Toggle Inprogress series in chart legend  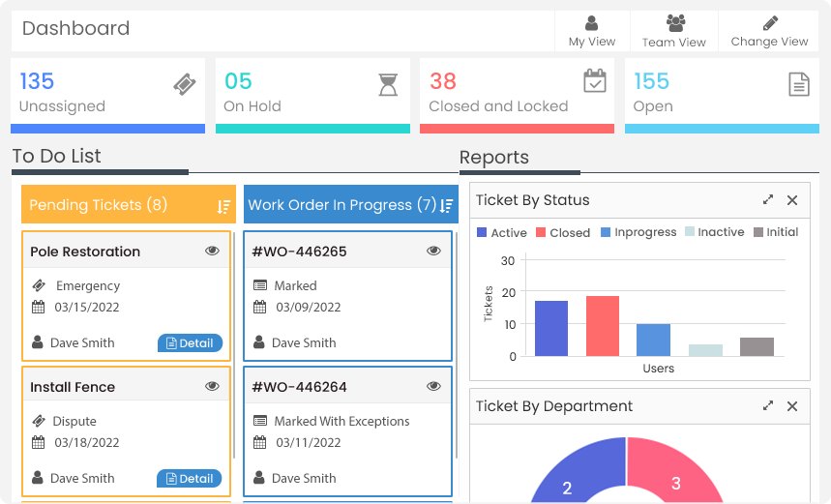coord(638,232)
